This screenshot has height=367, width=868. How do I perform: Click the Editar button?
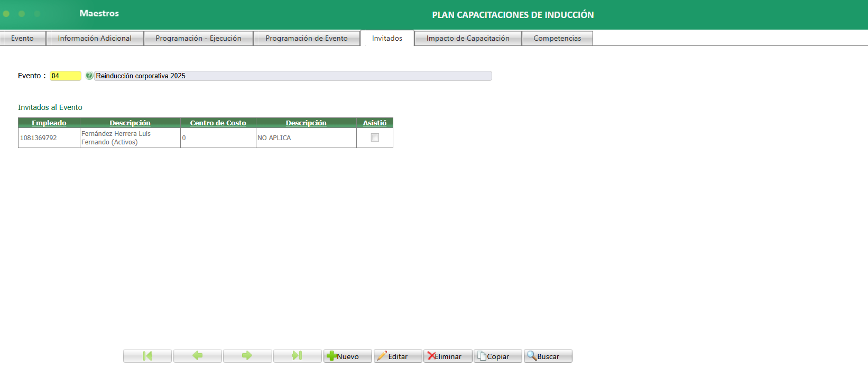point(398,356)
